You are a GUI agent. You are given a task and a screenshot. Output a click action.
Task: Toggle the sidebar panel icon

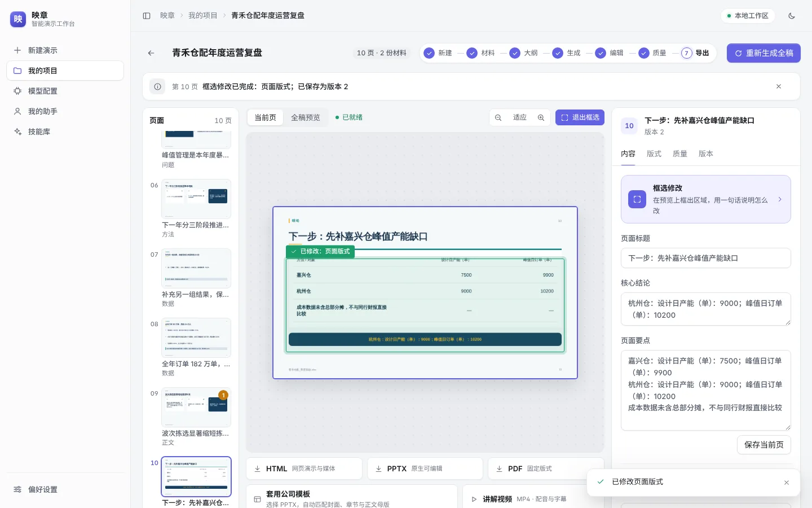click(147, 16)
